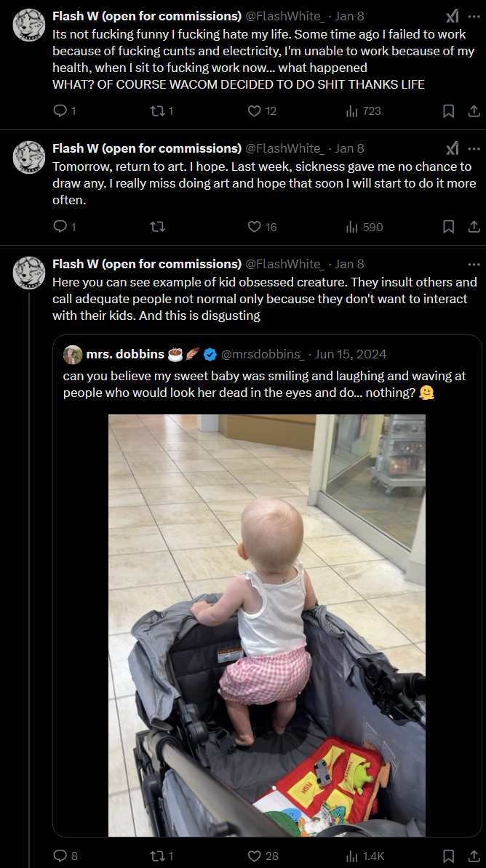The height and width of the screenshot is (868, 486).
Task: Open Grok icon on second tweet
Action: pos(452,148)
